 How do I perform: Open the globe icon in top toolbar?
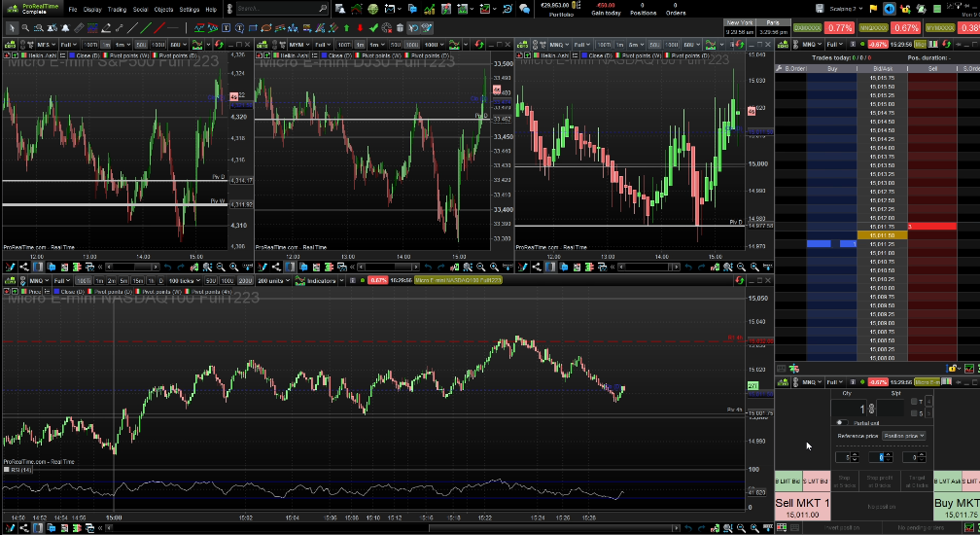click(x=373, y=9)
